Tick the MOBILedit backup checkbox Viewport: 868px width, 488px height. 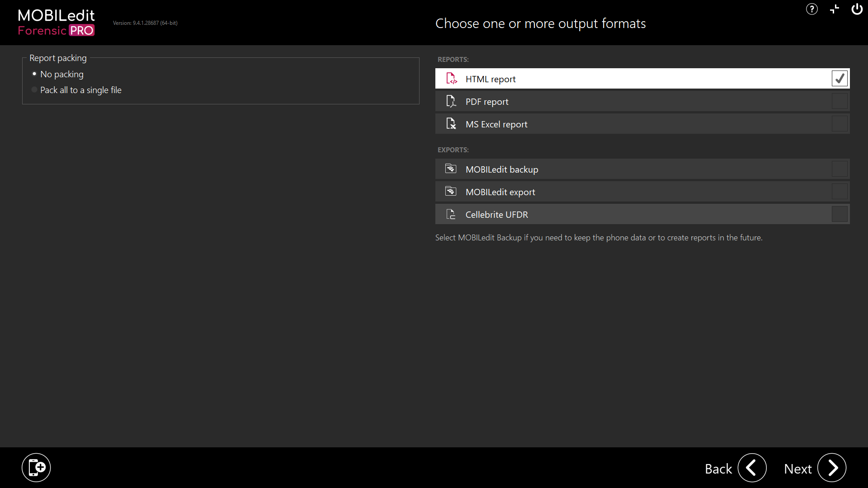(840, 169)
